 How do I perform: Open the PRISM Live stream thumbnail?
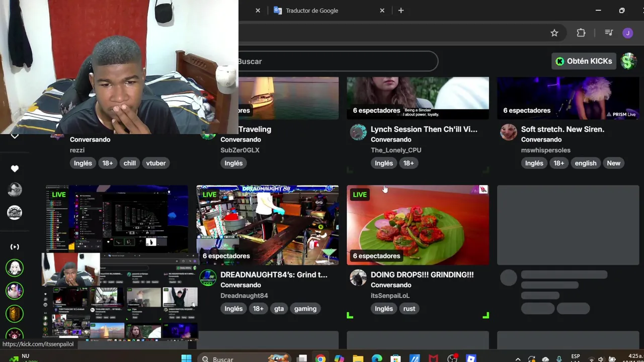(x=568, y=98)
